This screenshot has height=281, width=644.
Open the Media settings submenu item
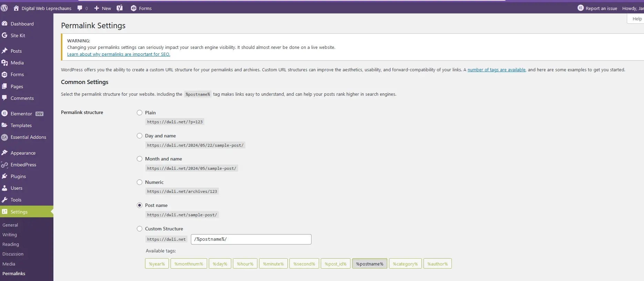click(9, 264)
